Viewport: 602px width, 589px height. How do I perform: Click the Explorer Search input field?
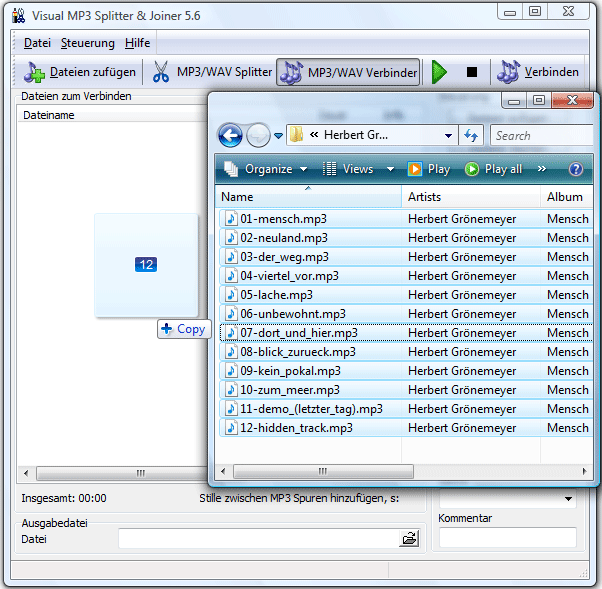542,136
